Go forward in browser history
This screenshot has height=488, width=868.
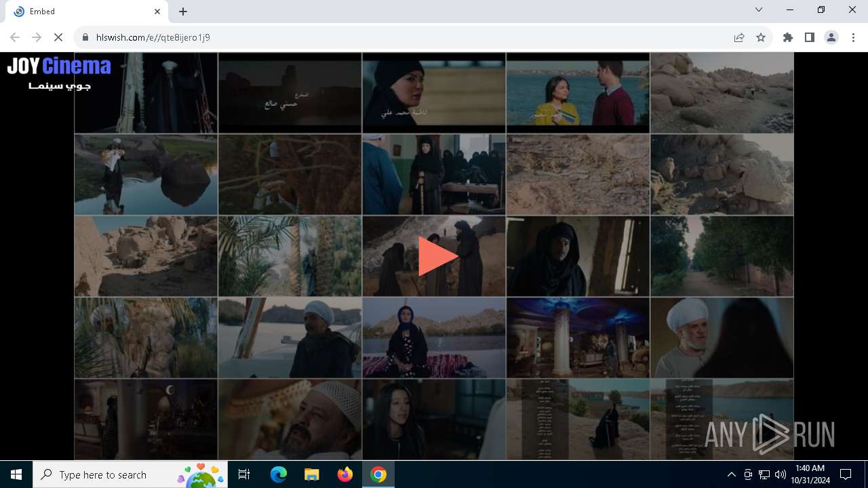click(x=37, y=37)
